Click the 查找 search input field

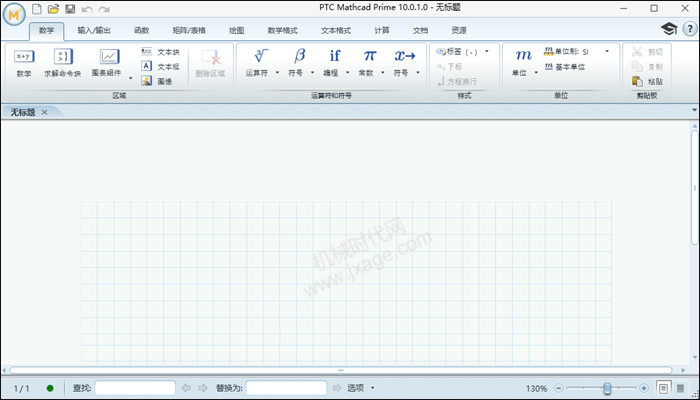(x=135, y=388)
